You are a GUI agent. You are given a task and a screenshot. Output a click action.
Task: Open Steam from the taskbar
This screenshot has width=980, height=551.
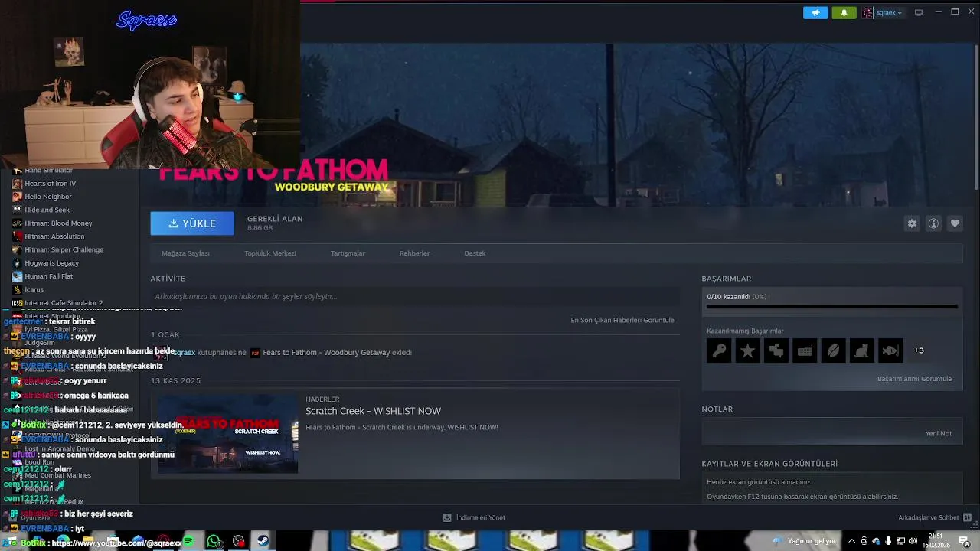pos(263,541)
